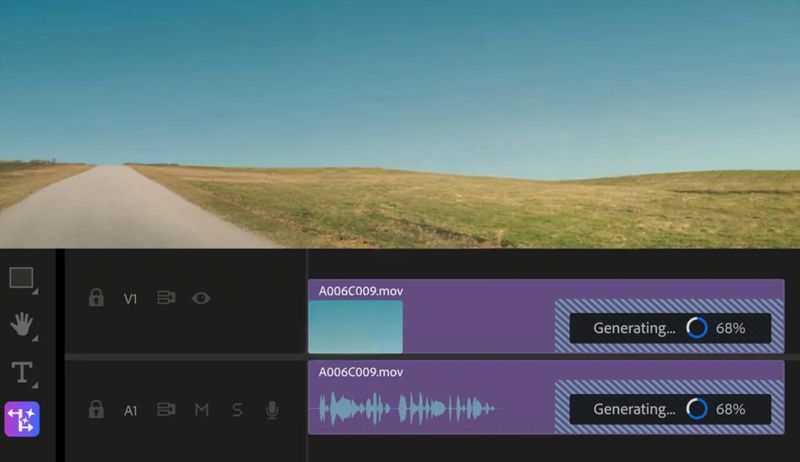Image resolution: width=800 pixels, height=462 pixels.
Task: Click the A1 track target label
Action: click(x=131, y=409)
